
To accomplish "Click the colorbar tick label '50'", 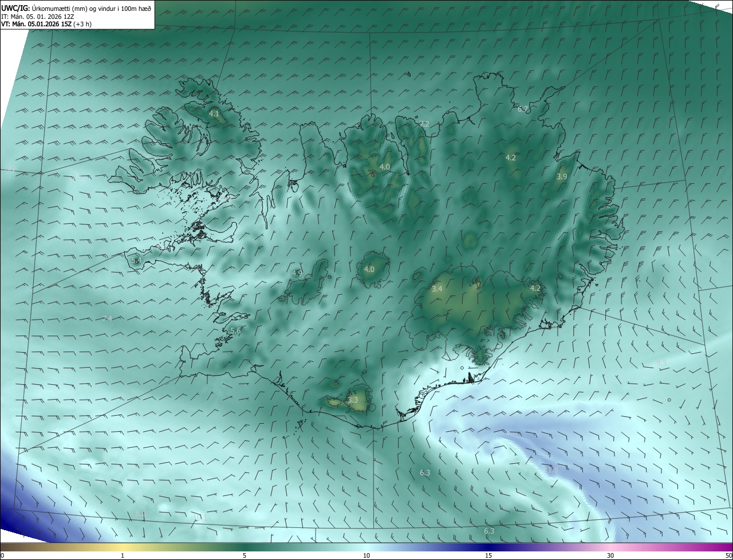I will [x=728, y=555].
